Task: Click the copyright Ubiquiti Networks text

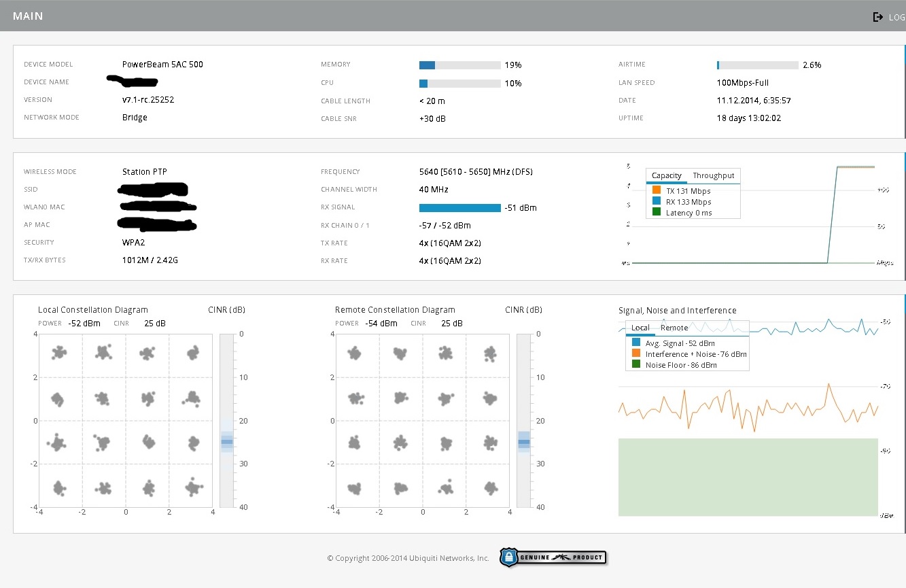Action: [x=408, y=558]
